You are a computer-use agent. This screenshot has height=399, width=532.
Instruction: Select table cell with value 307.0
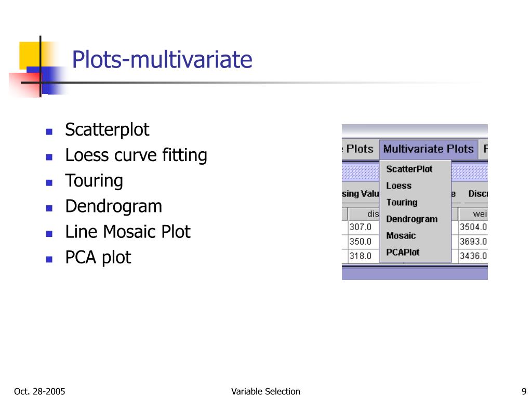coord(363,227)
